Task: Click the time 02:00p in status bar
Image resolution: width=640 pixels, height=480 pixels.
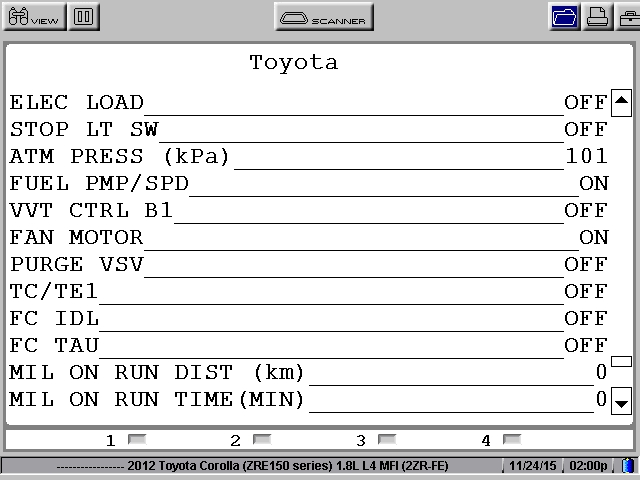Action: [588, 466]
